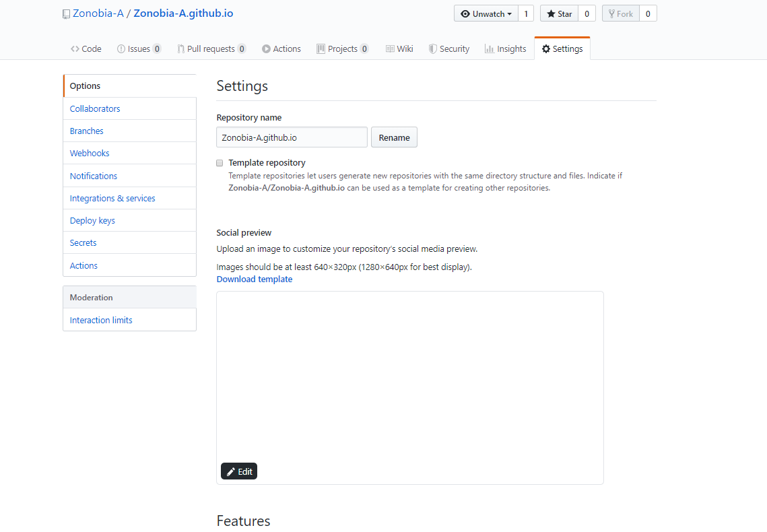Open the Collaborators settings section
This screenshot has height=532, width=767.
pyautogui.click(x=95, y=108)
